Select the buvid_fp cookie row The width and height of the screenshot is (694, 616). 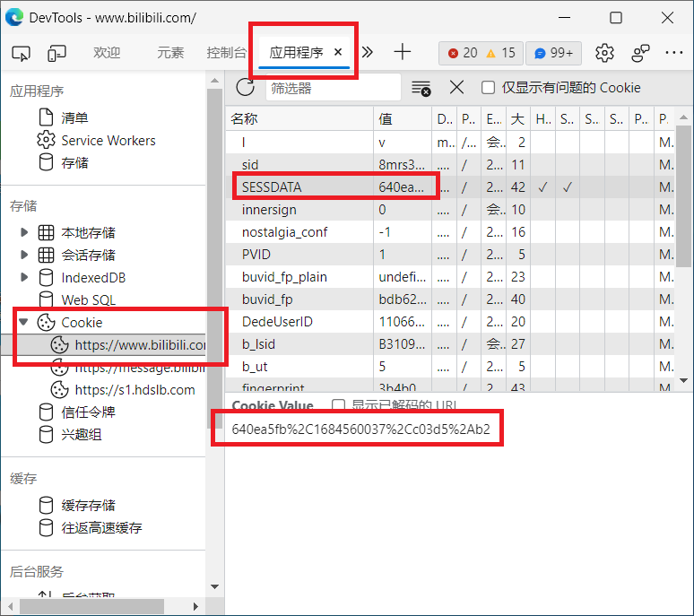coord(450,299)
